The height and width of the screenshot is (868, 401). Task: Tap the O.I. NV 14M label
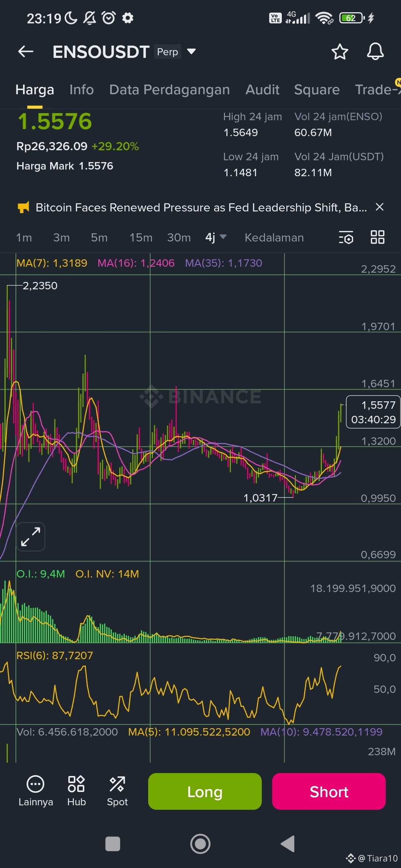point(107,574)
